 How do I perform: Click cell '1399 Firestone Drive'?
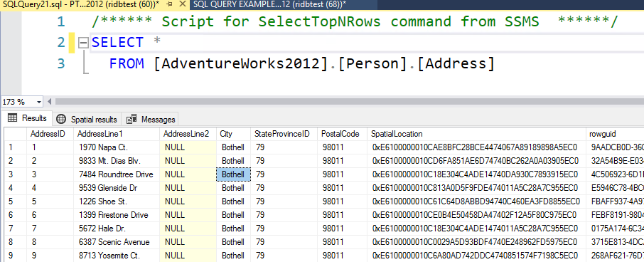point(117,215)
